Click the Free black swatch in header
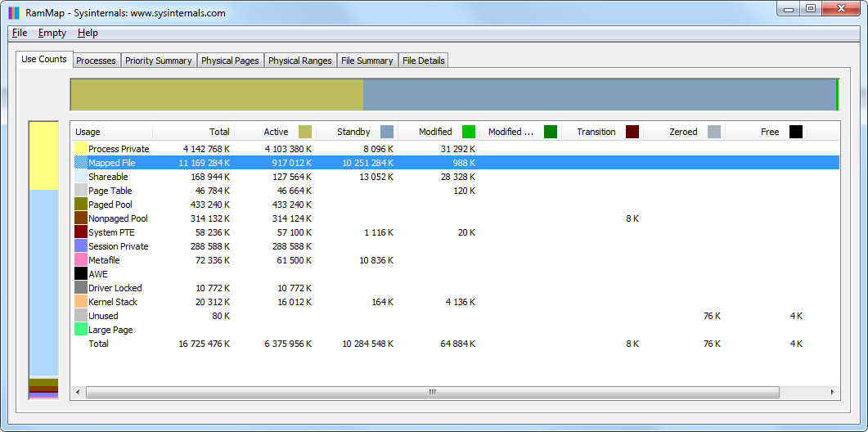The width and height of the screenshot is (868, 432). click(796, 132)
